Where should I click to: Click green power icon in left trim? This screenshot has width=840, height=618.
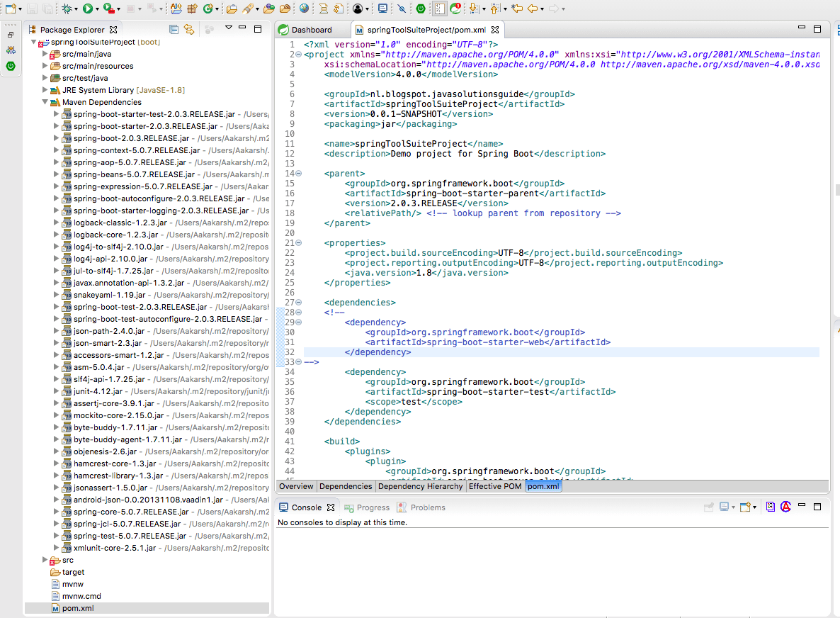(x=11, y=67)
